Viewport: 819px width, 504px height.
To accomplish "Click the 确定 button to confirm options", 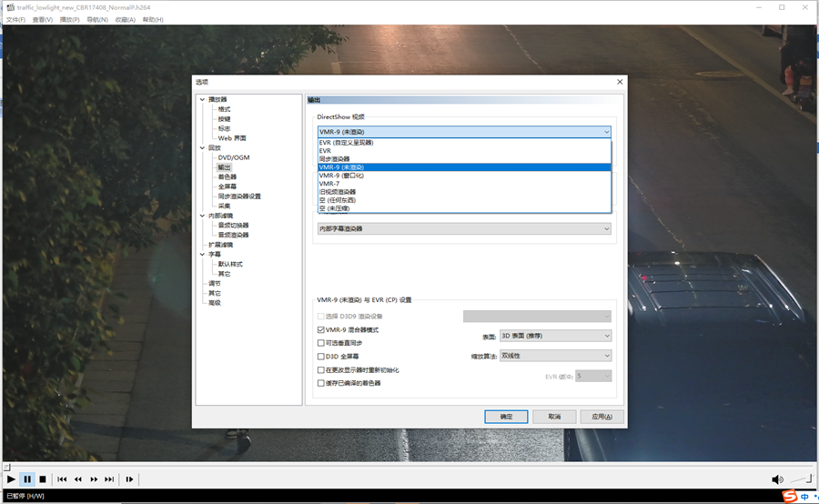I will coord(506,417).
